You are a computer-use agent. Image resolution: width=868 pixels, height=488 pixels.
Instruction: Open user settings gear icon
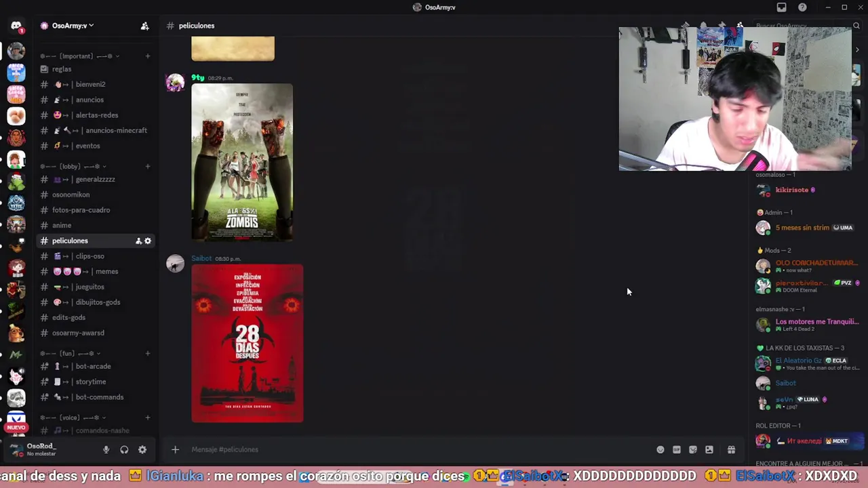(142, 449)
